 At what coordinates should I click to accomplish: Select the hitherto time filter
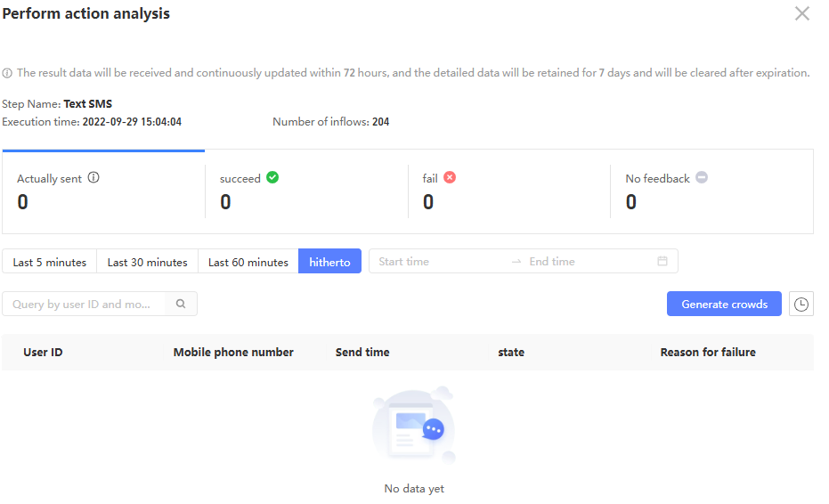click(x=329, y=262)
